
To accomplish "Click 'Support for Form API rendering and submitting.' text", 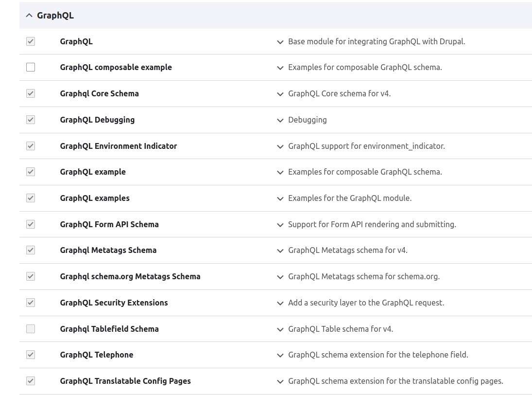I will click(372, 224).
